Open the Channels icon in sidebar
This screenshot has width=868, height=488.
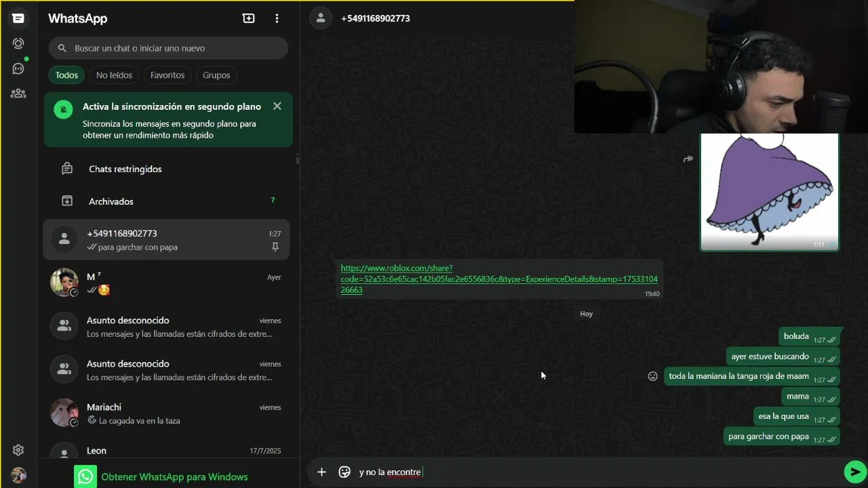[x=18, y=68]
